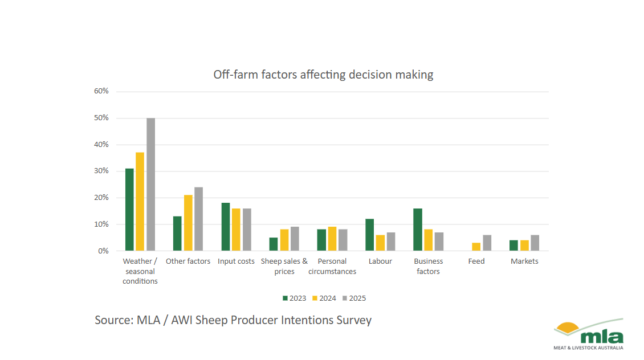Click the MLA logo

(589, 334)
